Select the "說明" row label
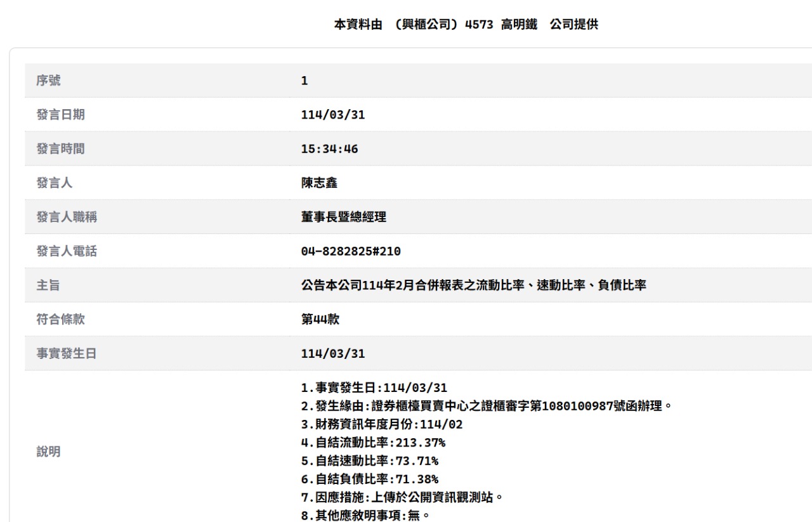The width and height of the screenshot is (812, 522). tap(49, 453)
